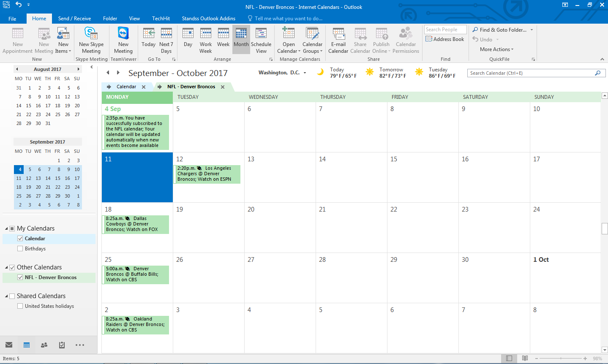
Task: Collapse the folder pane with the arrow
Action: (92, 67)
